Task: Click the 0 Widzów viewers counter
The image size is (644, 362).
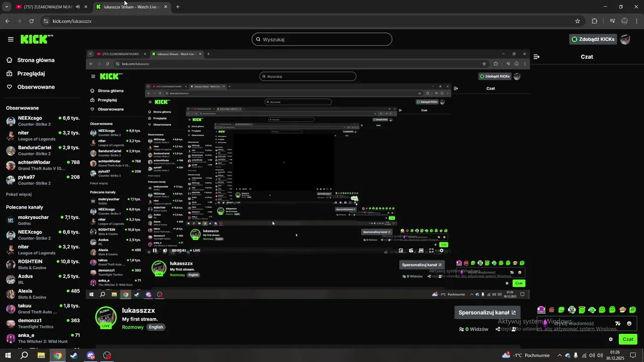Action: [473, 329]
